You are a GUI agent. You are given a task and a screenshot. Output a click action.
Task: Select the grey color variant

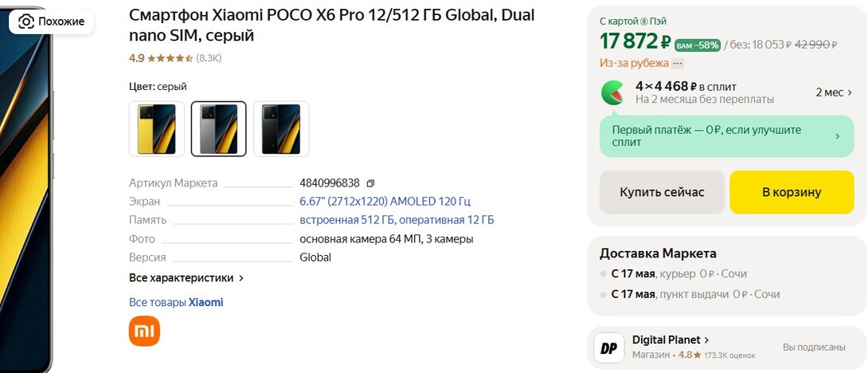pos(219,128)
